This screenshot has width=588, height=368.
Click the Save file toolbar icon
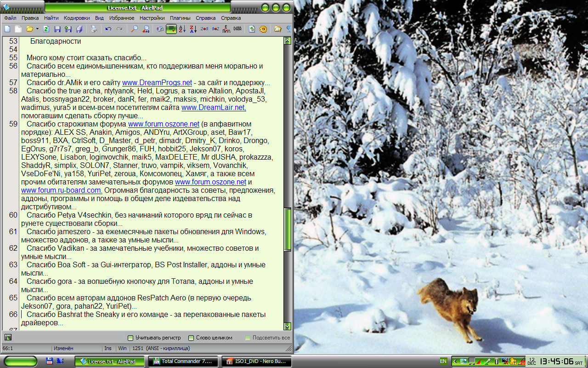coord(57,29)
